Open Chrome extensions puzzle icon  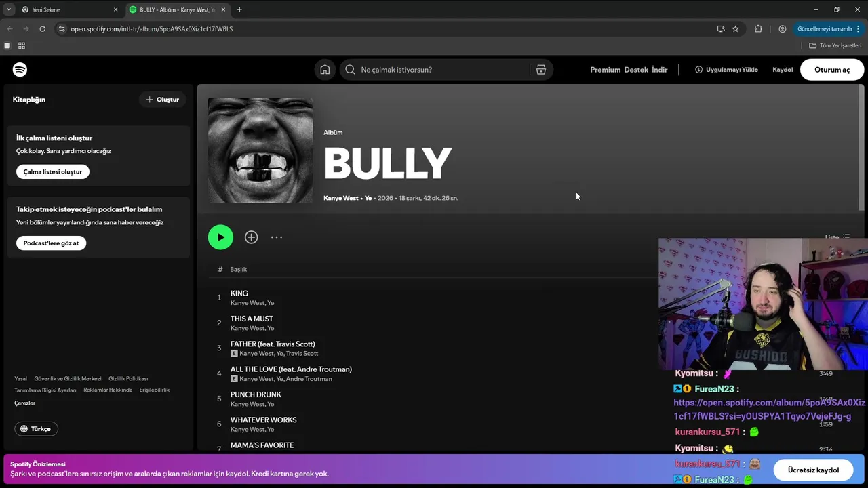(x=758, y=29)
